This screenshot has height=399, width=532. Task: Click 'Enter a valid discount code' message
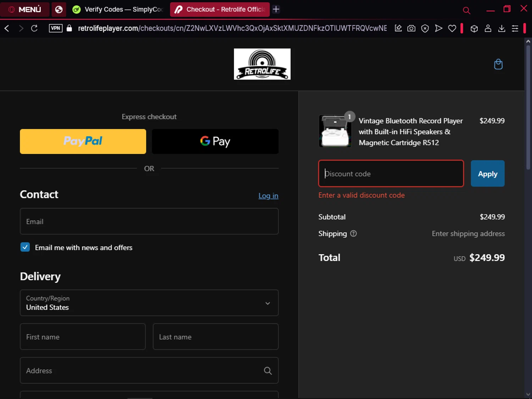coord(361,195)
